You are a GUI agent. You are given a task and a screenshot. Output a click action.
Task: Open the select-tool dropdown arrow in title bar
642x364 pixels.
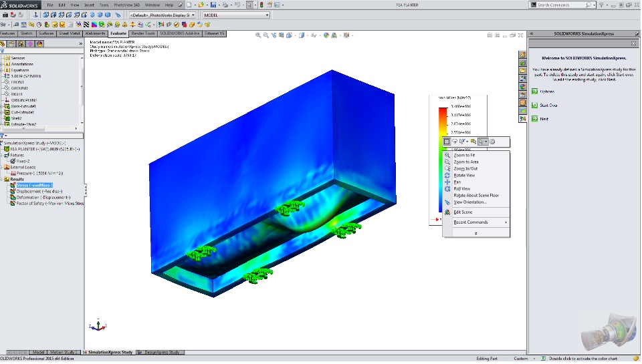coord(255,5)
